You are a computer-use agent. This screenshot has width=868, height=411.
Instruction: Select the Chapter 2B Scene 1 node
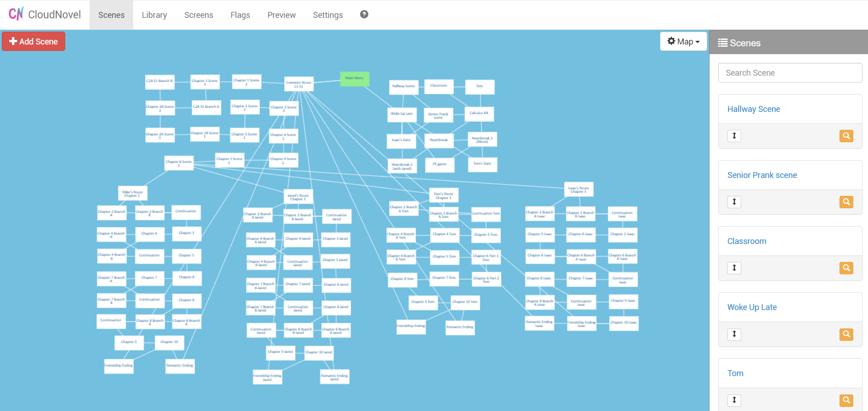pos(205,134)
